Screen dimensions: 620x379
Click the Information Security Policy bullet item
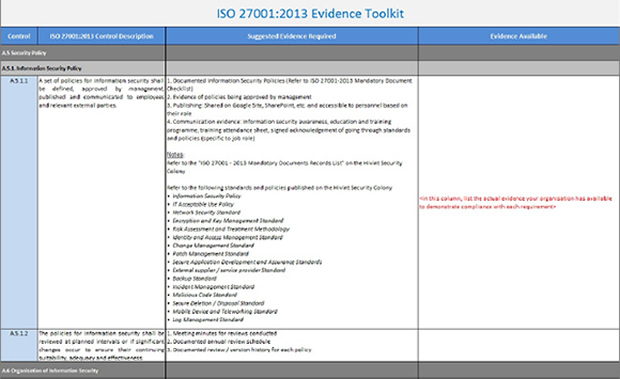pos(206,196)
